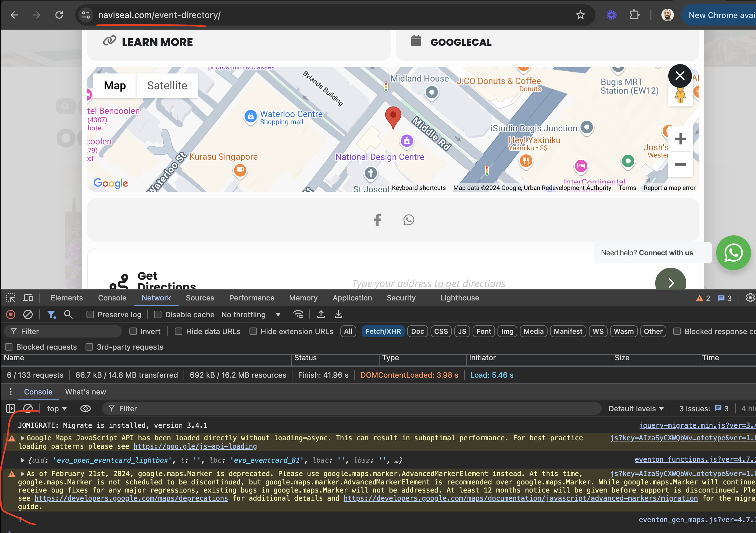The height and width of the screenshot is (533, 756).
Task: Import HAR file with upload icon
Action: point(321,315)
